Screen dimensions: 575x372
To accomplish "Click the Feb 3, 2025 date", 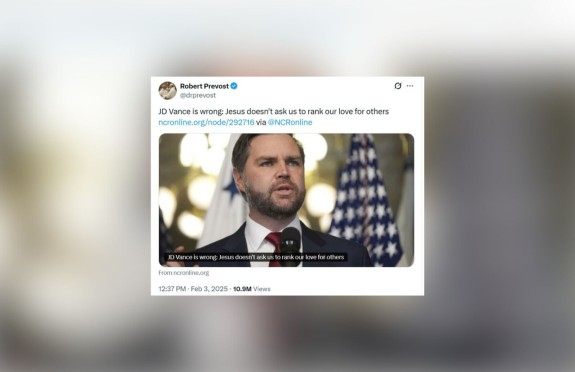I will [x=209, y=289].
